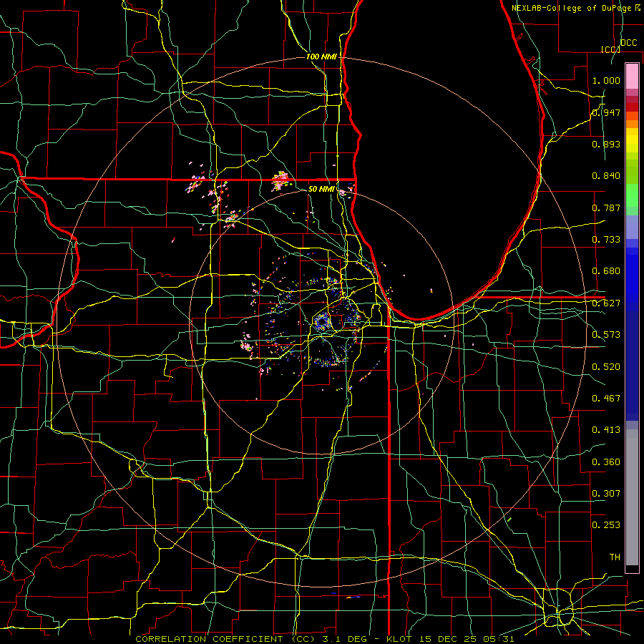644x644 pixels.
Task: Pick the bright green colorbar segment
Action: pos(632,195)
